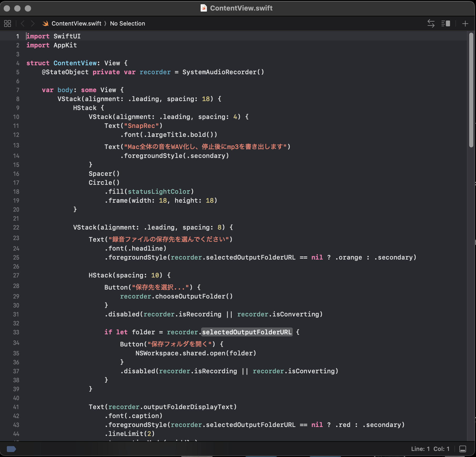Click outputFolderDisplayText property

(x=188, y=407)
